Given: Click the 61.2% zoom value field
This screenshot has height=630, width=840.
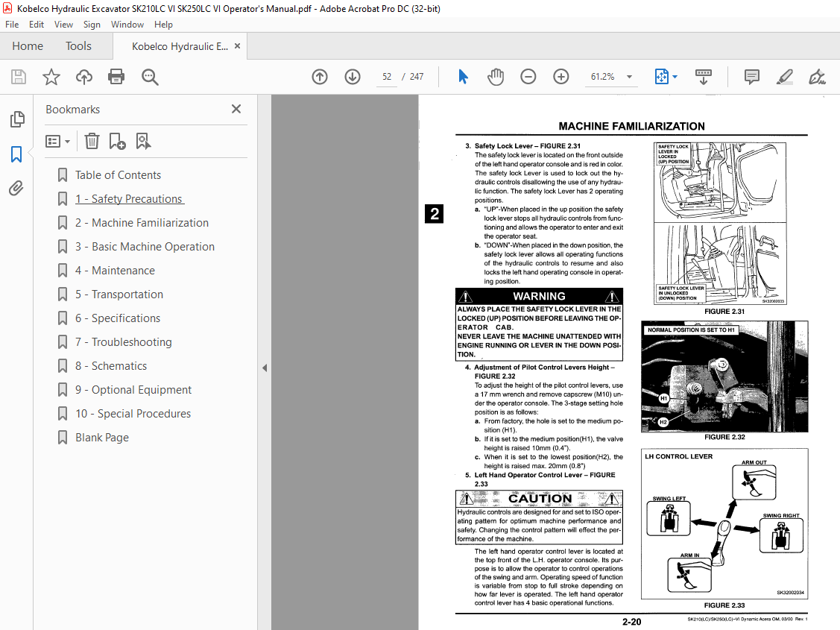Looking at the screenshot, I should point(603,77).
